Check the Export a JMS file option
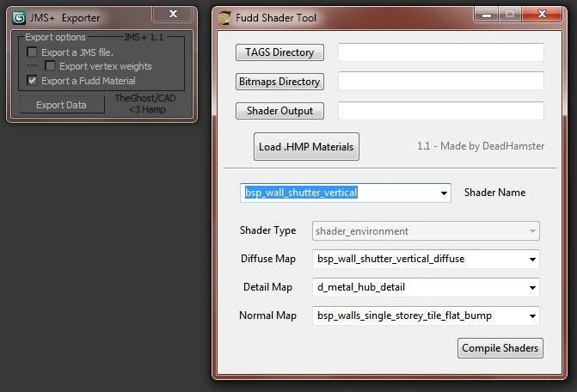This screenshot has height=392, width=577. (32, 52)
